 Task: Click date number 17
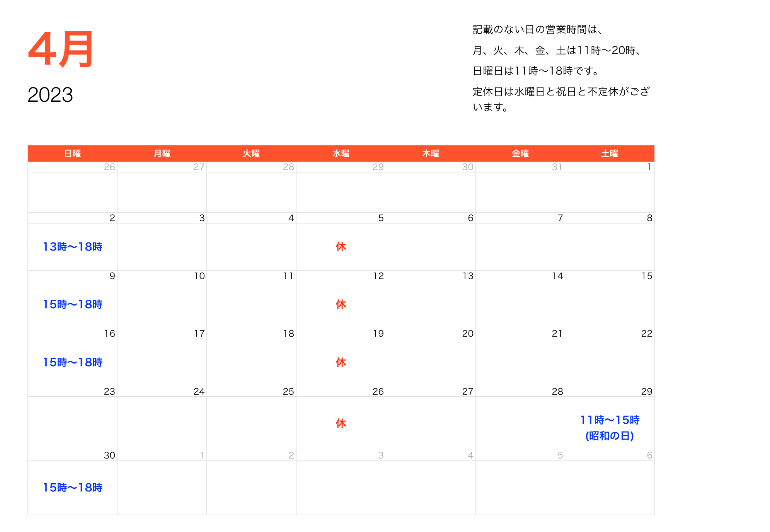pos(199,334)
